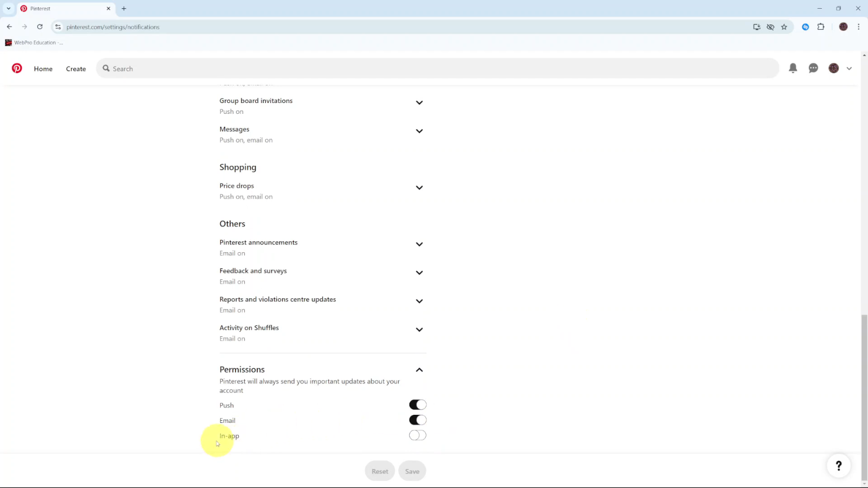
Task: Click the search magnifier icon
Action: (106, 68)
